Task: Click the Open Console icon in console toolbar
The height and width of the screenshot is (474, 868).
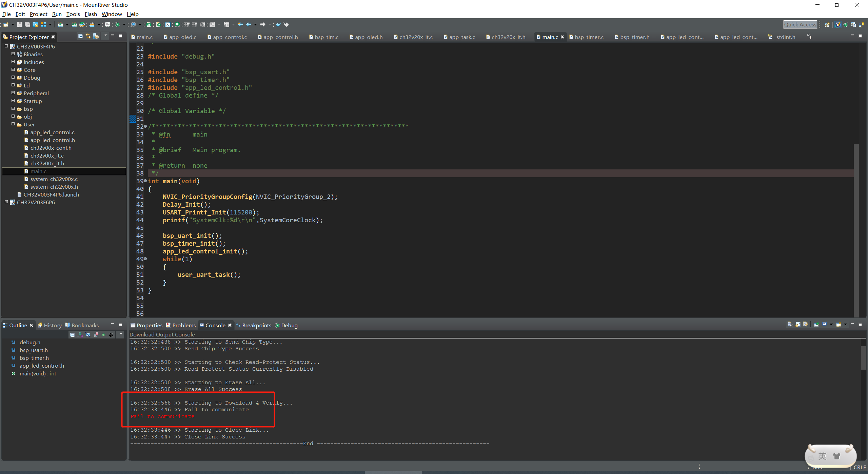Action: pyautogui.click(x=839, y=324)
